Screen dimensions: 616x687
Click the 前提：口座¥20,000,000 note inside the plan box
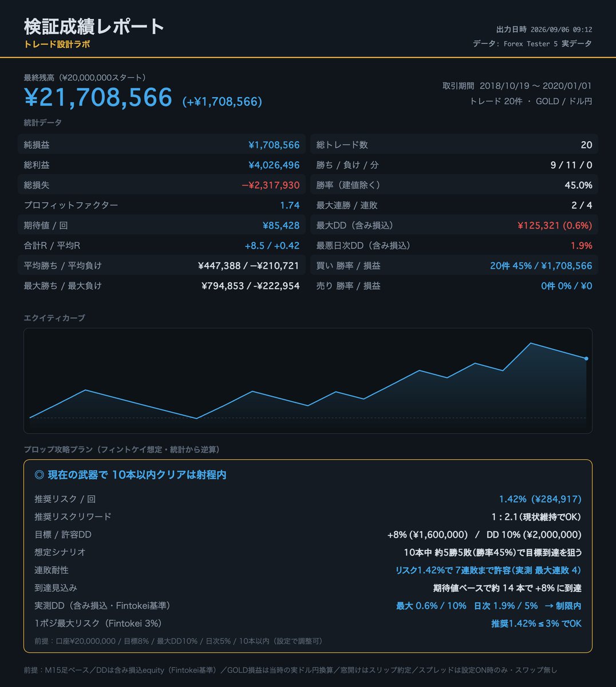point(180,641)
